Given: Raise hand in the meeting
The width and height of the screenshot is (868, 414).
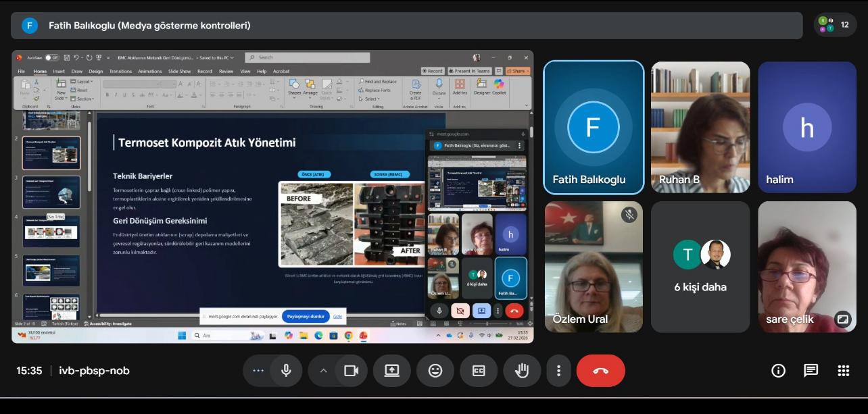Looking at the screenshot, I should [x=522, y=371].
